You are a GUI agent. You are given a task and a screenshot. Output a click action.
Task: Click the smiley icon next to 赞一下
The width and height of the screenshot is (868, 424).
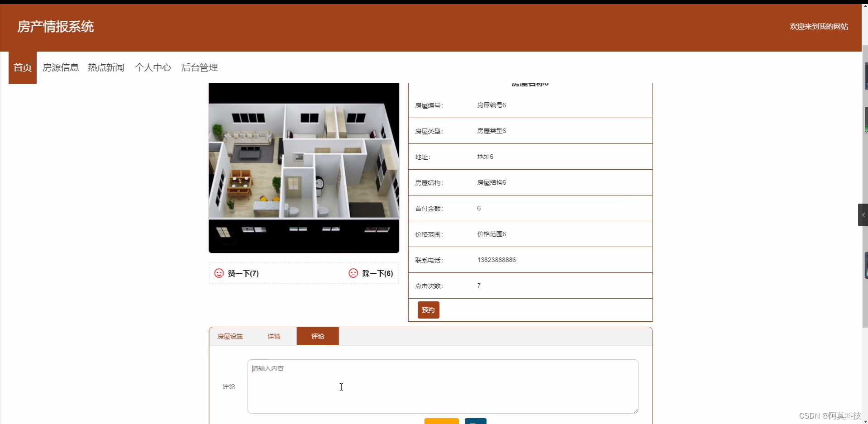coord(219,273)
